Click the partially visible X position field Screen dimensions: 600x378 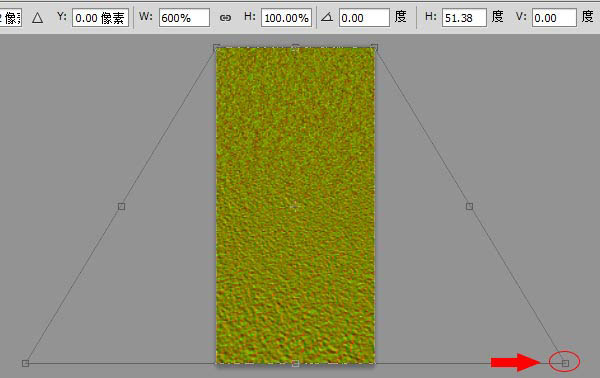point(11,18)
